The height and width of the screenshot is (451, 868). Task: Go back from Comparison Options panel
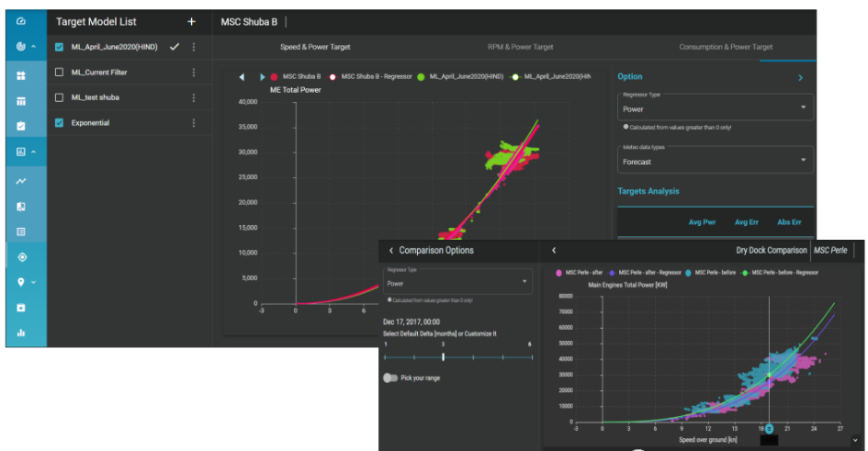[391, 250]
